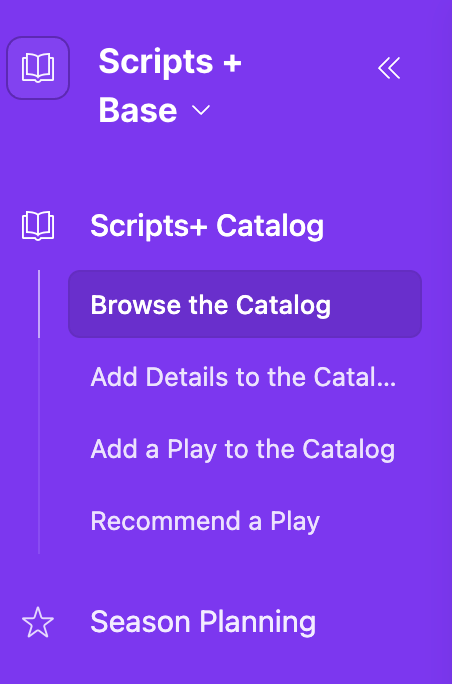Screen dimensions: 452x684
Task: Open the Scripts + Base dropdown chevron
Action: (201, 110)
